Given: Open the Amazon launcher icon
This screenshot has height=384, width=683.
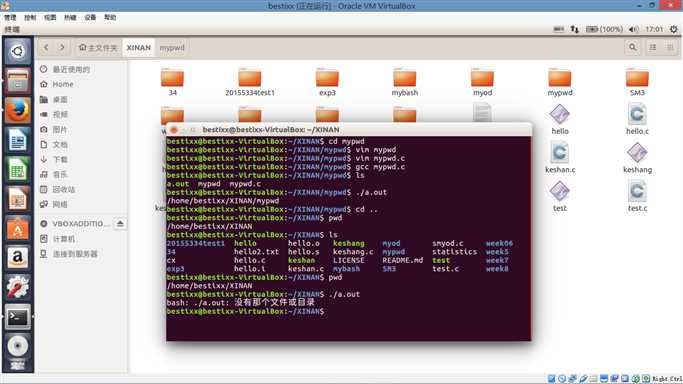Looking at the screenshot, I should pos(17,258).
